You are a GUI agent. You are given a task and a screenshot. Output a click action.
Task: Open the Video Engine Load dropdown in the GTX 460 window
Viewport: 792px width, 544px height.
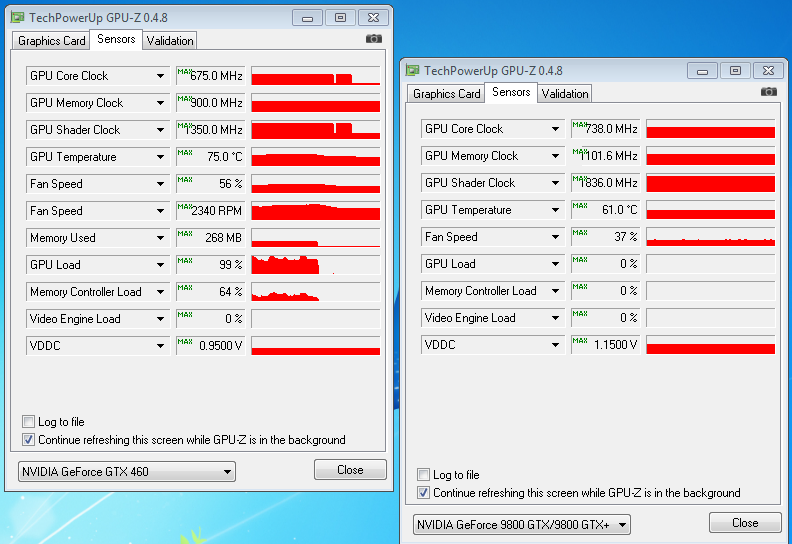(x=97, y=319)
